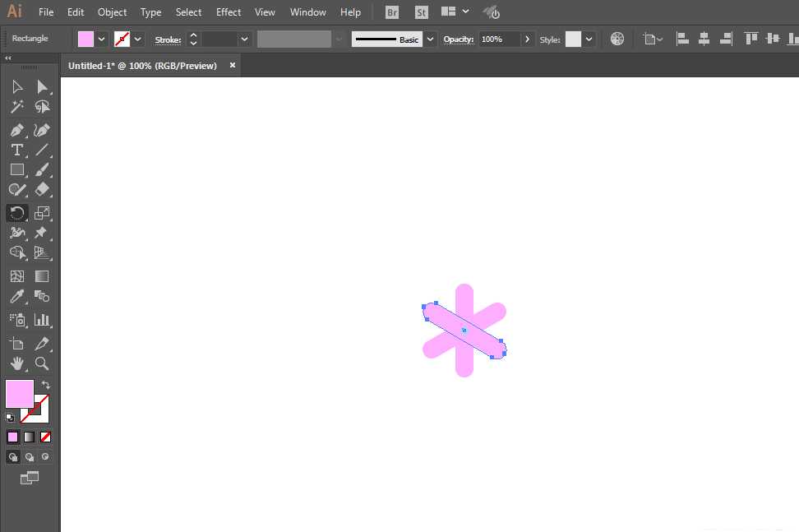Expand opacity slider arrow

click(528, 39)
